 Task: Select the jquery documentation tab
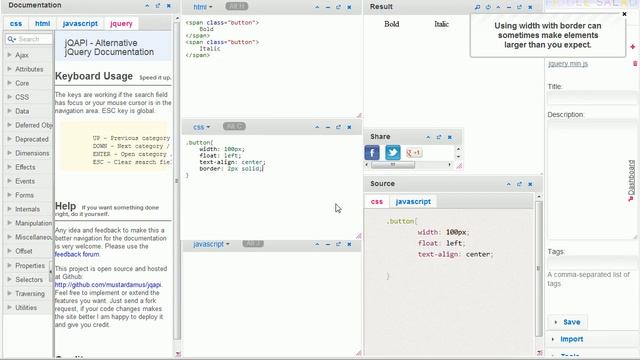pos(121,24)
